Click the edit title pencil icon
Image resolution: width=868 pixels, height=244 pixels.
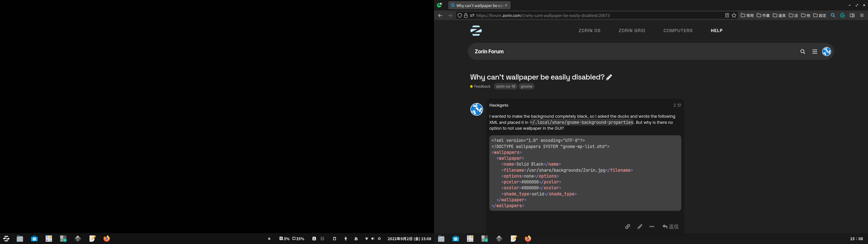click(x=609, y=77)
